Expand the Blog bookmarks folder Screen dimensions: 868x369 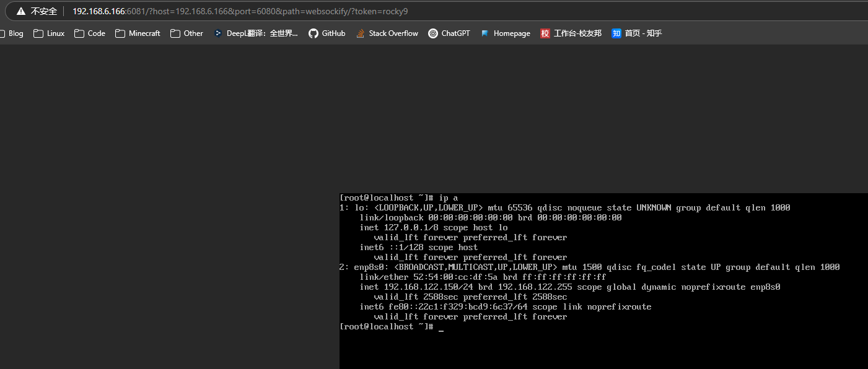pos(11,33)
